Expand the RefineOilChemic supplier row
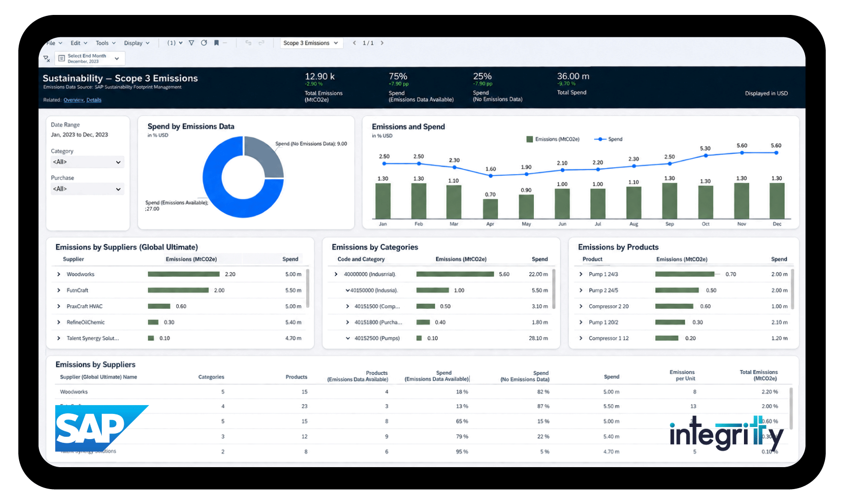 (x=59, y=322)
